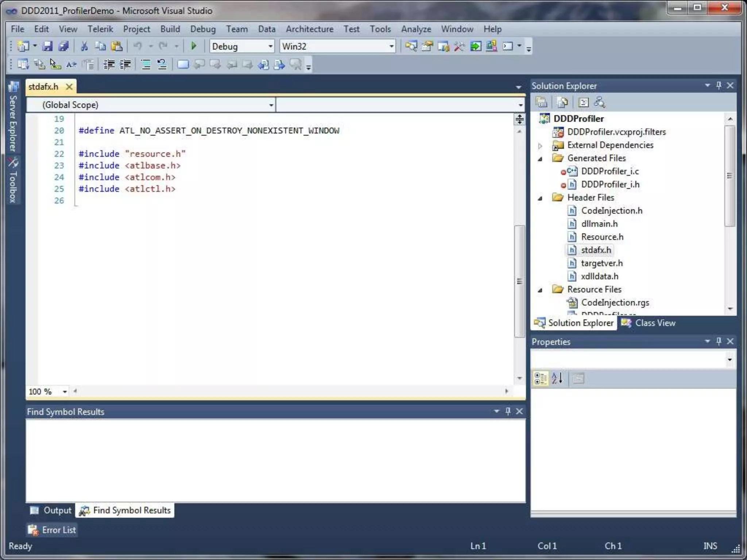Click the Paste clipboard icon
The image size is (747, 560).
pos(117,46)
